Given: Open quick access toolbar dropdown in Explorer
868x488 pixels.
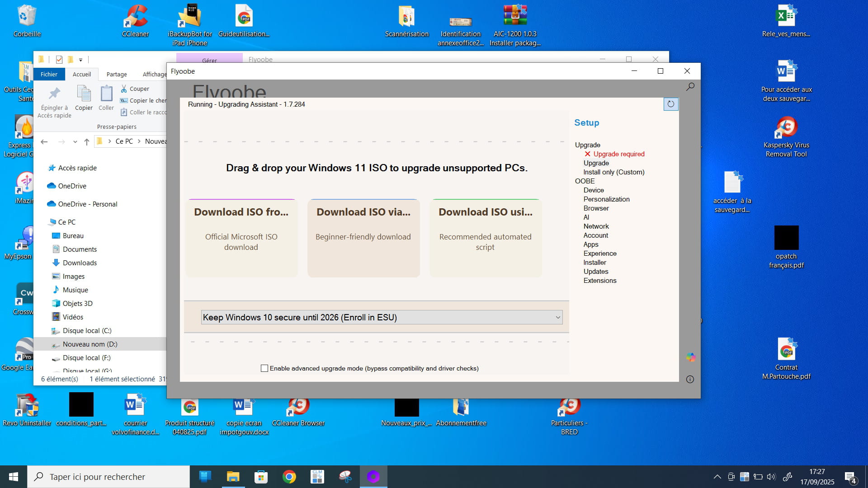Looking at the screenshot, I should coord(80,60).
